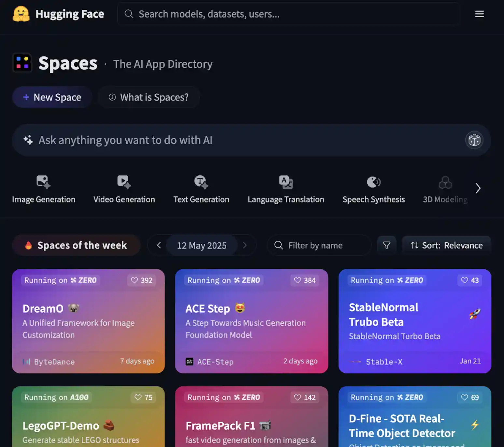Image resolution: width=504 pixels, height=447 pixels.
Task: Open the ByteDance author link
Action: 54,362
